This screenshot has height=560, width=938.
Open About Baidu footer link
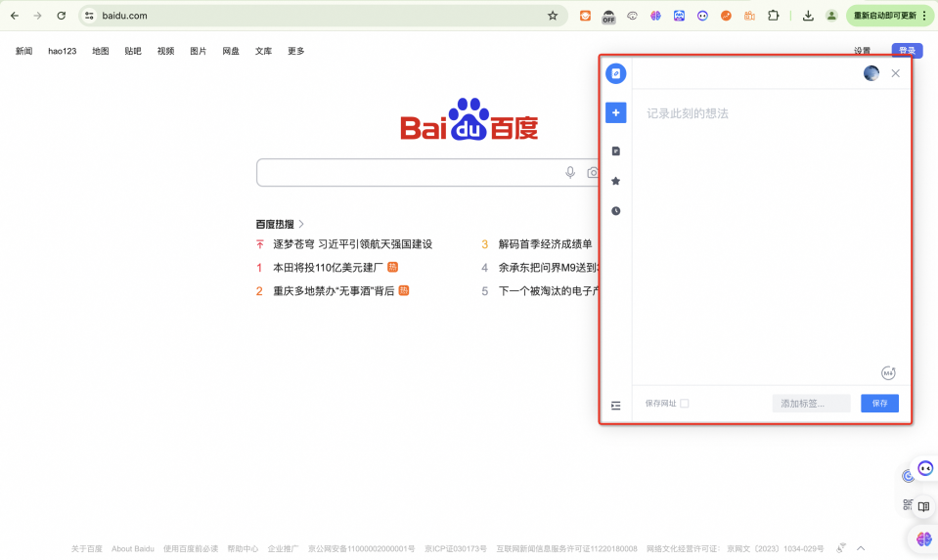[133, 548]
